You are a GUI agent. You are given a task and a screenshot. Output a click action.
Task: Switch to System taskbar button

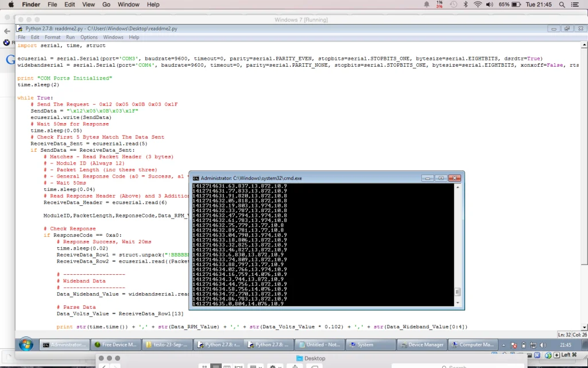pyautogui.click(x=370, y=345)
